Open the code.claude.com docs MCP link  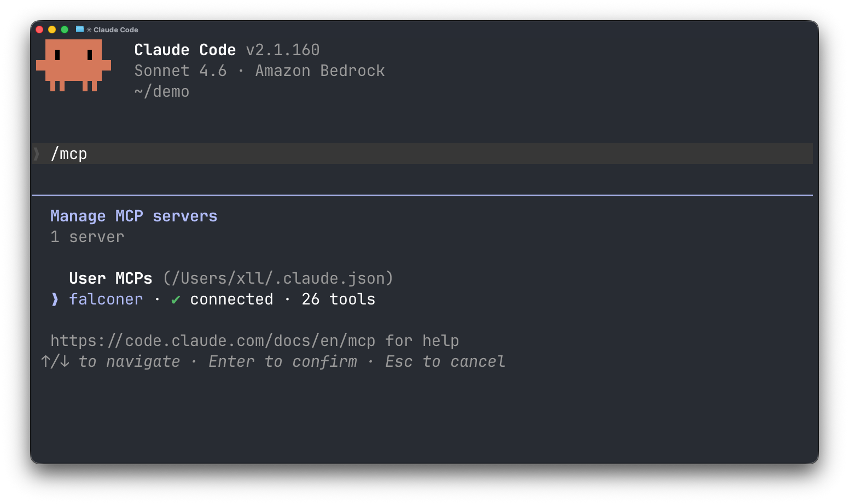click(213, 341)
